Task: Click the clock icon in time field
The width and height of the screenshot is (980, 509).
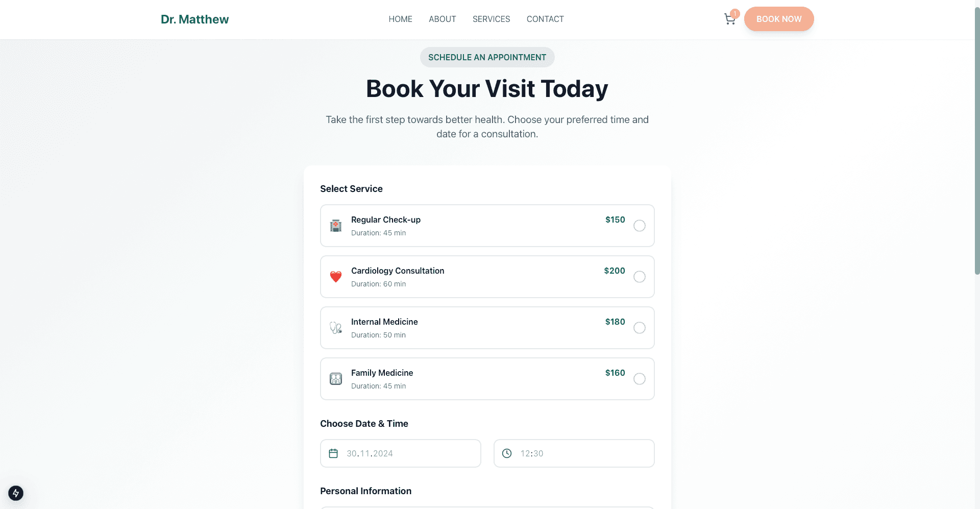Action: tap(507, 453)
